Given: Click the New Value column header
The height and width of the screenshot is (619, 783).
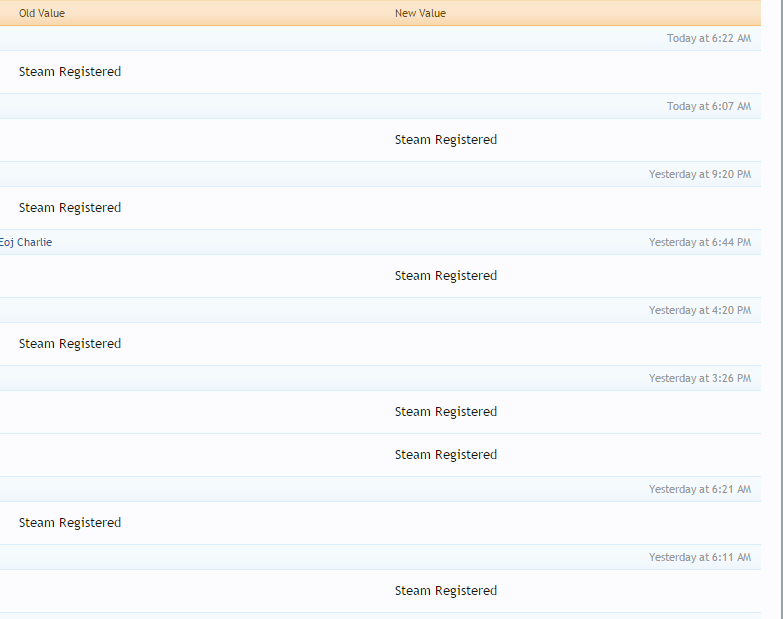Looking at the screenshot, I should click(x=420, y=13).
